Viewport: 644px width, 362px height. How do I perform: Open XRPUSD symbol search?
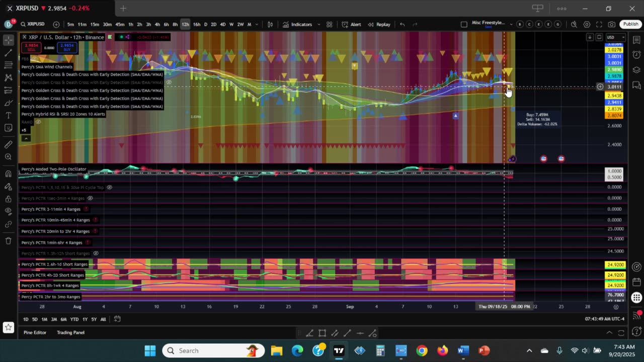[x=32, y=24]
